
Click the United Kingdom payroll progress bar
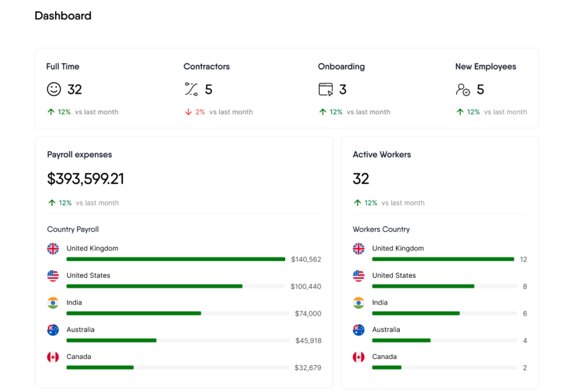(x=176, y=259)
